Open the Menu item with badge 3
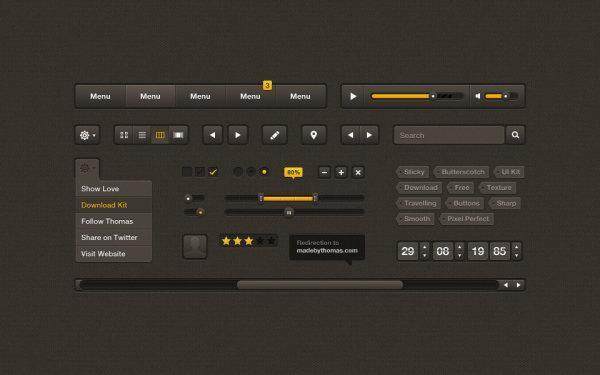The height and width of the screenshot is (375, 600). pyautogui.click(x=250, y=96)
